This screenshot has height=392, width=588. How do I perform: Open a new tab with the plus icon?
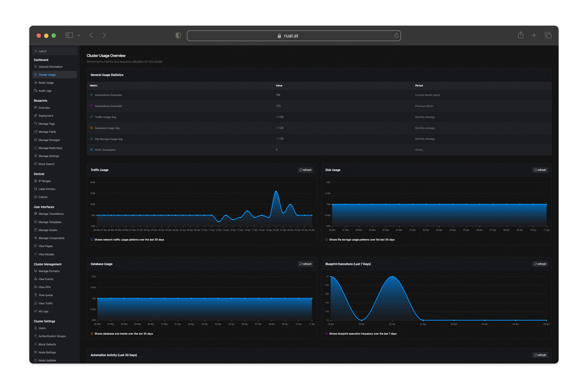tap(534, 35)
